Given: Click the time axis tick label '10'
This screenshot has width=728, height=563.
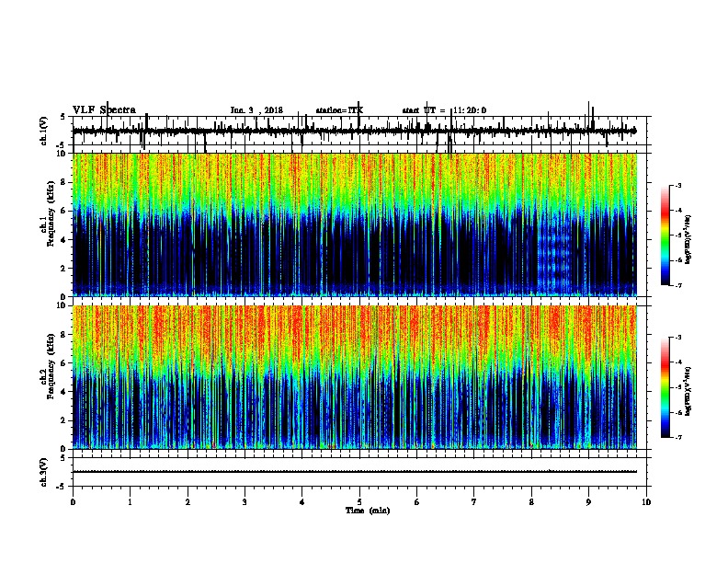Looking at the screenshot, I should [646, 502].
